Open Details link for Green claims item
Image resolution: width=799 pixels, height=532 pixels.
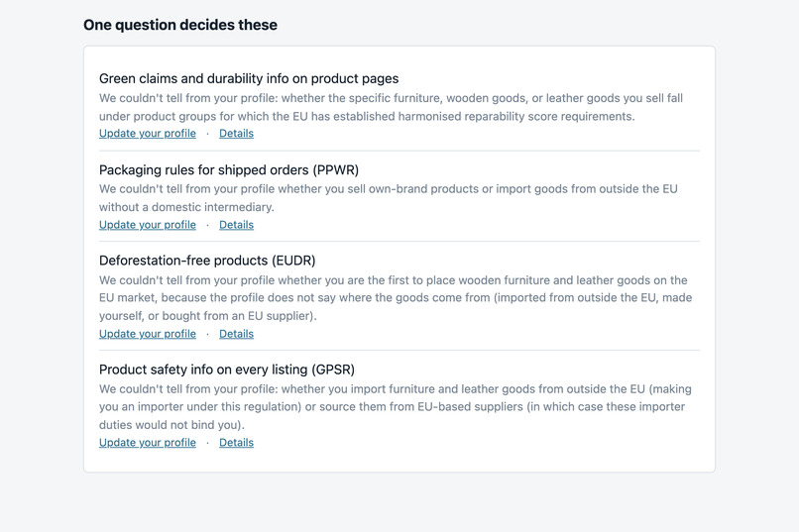236,134
